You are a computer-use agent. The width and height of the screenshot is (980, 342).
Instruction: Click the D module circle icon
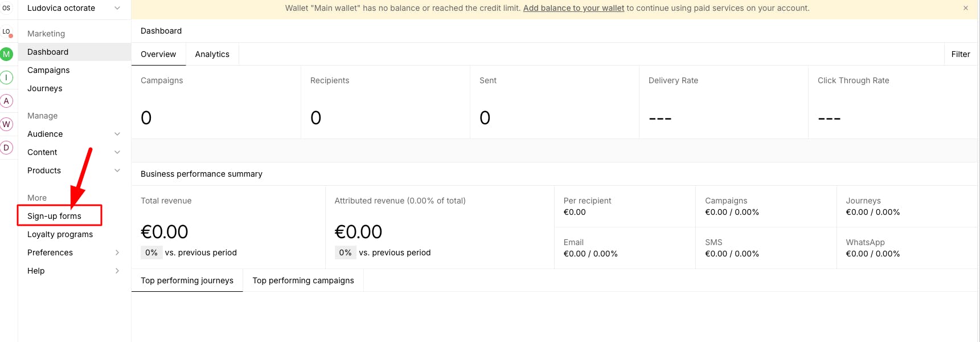[6, 148]
